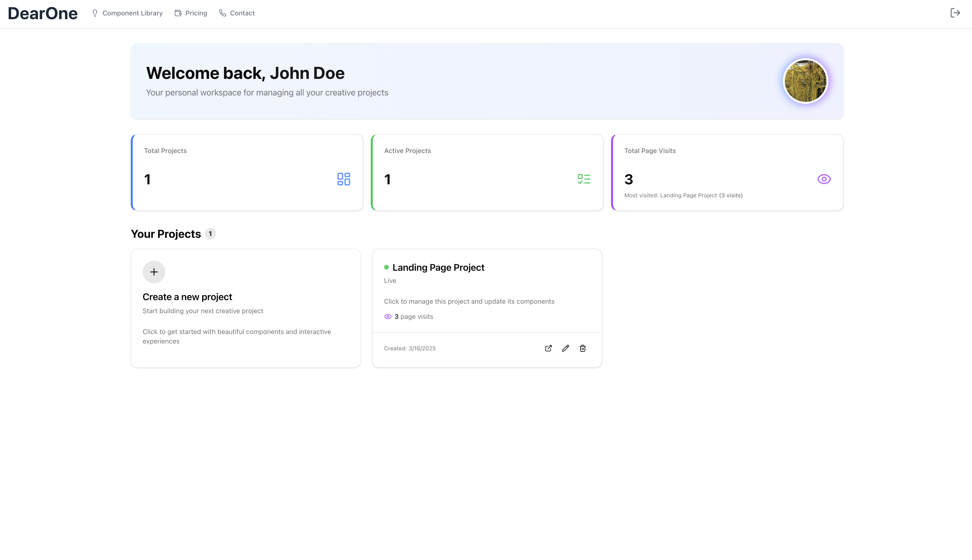Image resolution: width=972 pixels, height=560 pixels.
Task: Click the plus icon to add project
Action: coord(154,272)
